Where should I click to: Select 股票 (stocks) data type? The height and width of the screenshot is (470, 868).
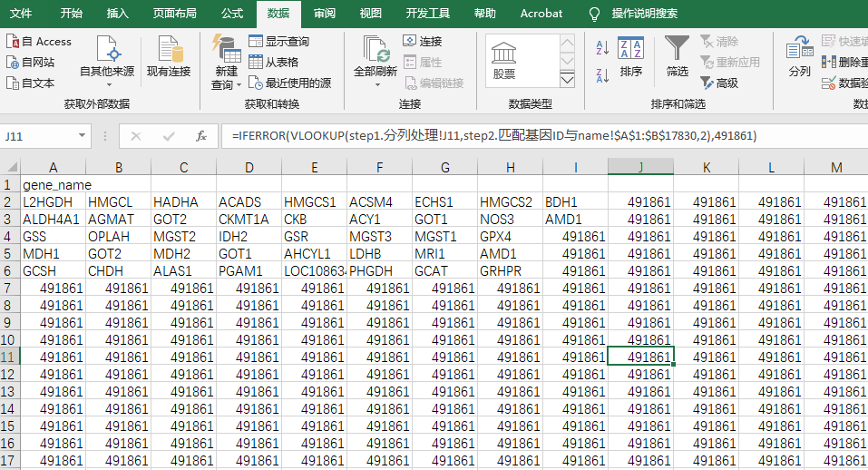point(503,61)
